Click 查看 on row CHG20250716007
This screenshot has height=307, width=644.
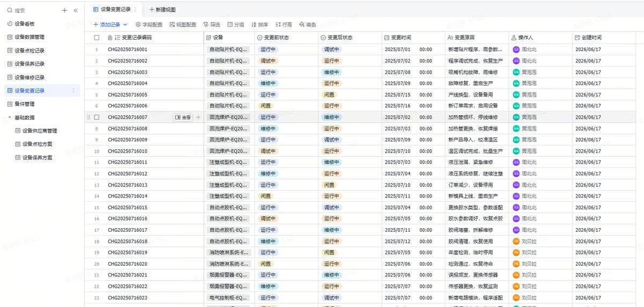pos(183,117)
